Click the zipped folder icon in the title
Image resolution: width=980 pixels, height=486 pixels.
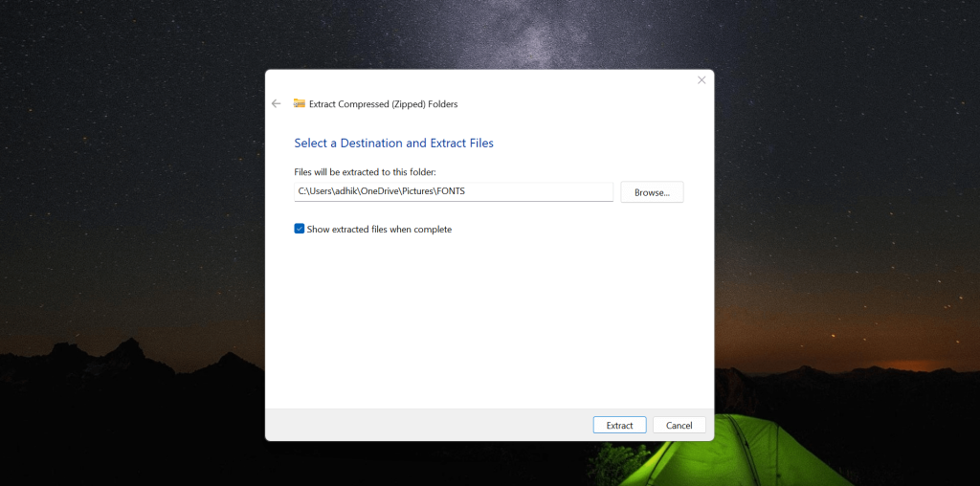pos(300,103)
